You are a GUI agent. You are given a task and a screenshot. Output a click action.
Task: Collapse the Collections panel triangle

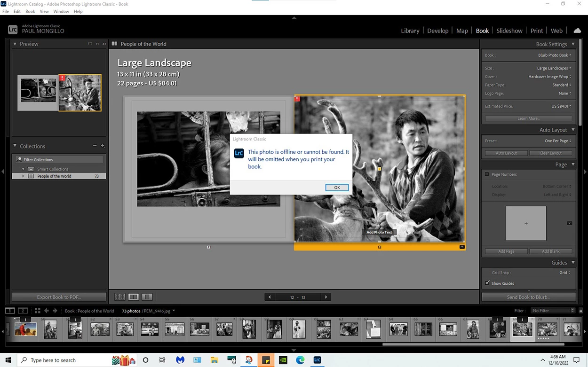tap(15, 146)
